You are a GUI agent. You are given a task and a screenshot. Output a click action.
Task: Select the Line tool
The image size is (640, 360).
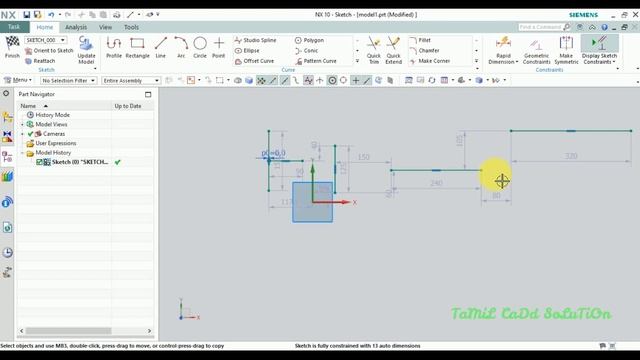pyautogui.click(x=160, y=47)
